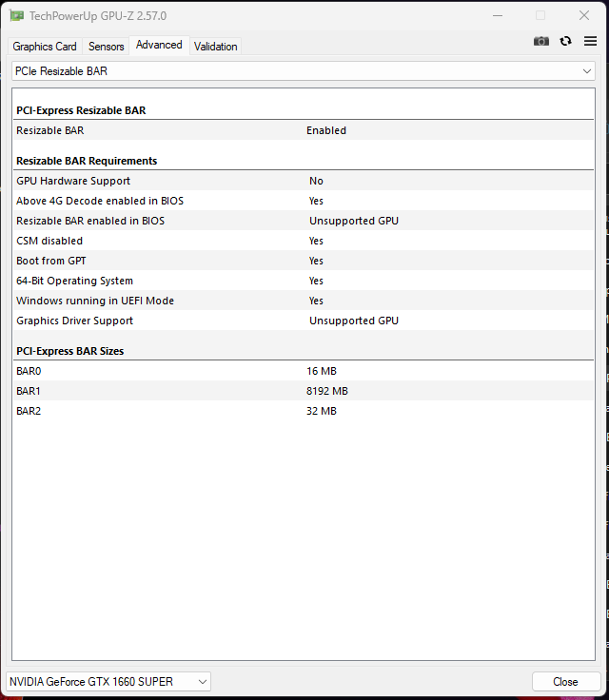Click the Resizable BAR Requirements heading

coord(87,161)
